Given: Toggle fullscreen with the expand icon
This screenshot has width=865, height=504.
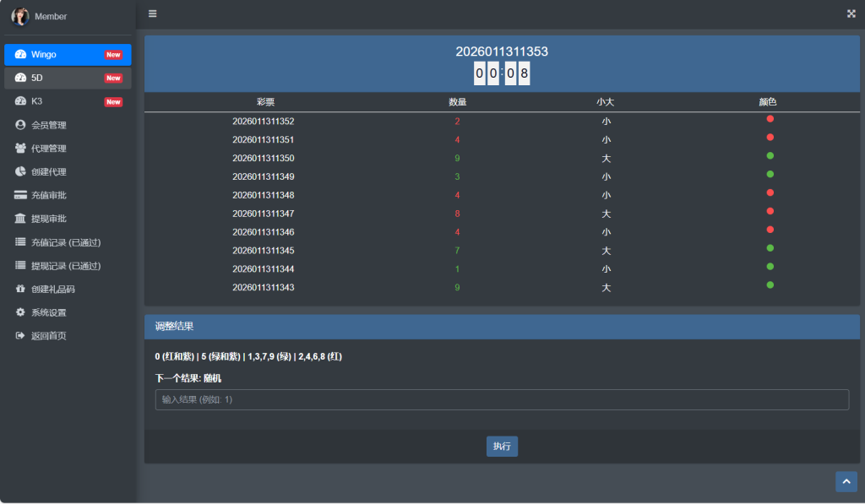Looking at the screenshot, I should point(851,14).
